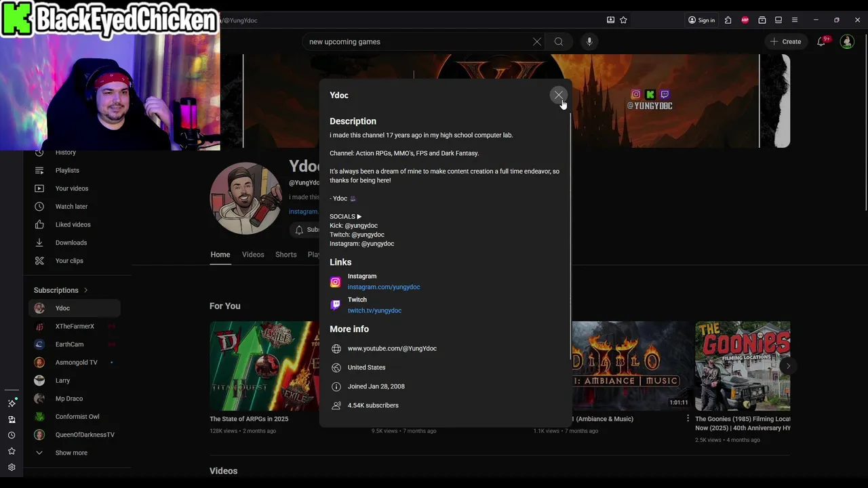Bookmark this page with the star icon

point(623,20)
